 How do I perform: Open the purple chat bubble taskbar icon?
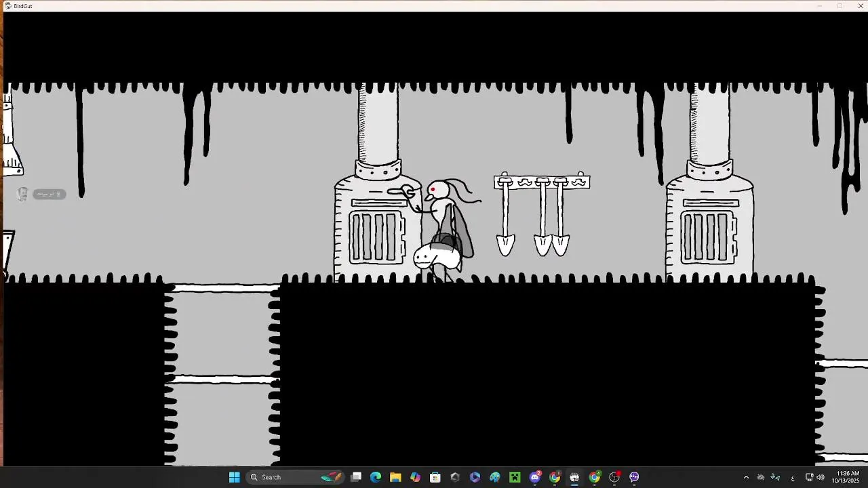coord(634,477)
